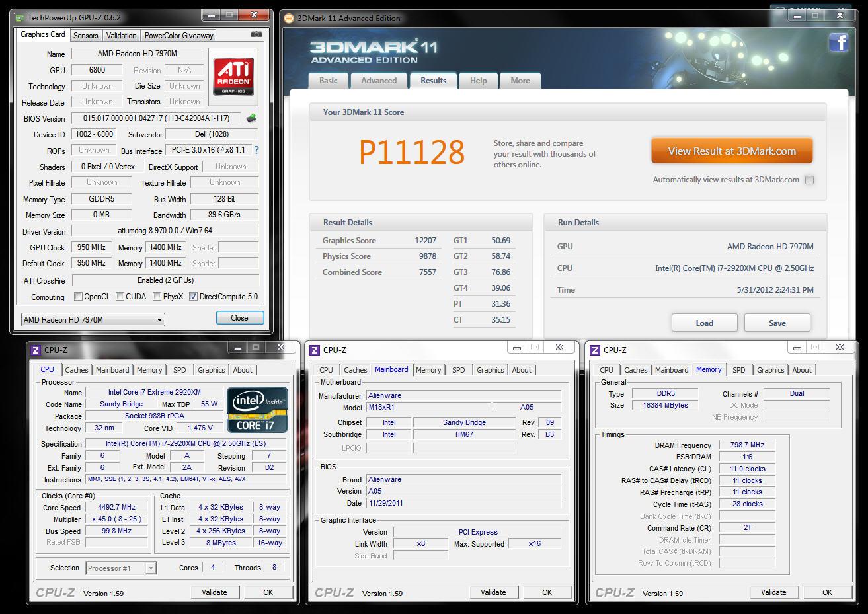
Task: Switch to the Sensors tab in GPU-Z
Action: [85, 36]
